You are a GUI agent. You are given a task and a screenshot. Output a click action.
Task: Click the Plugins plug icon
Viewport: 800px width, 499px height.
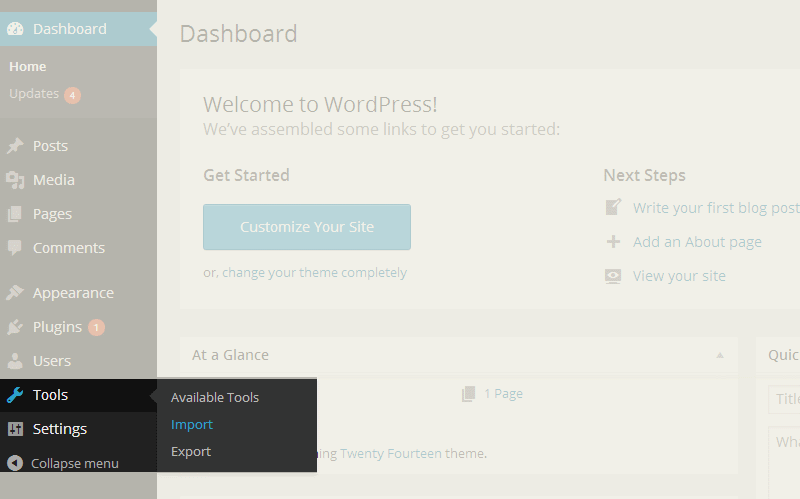[15, 327]
